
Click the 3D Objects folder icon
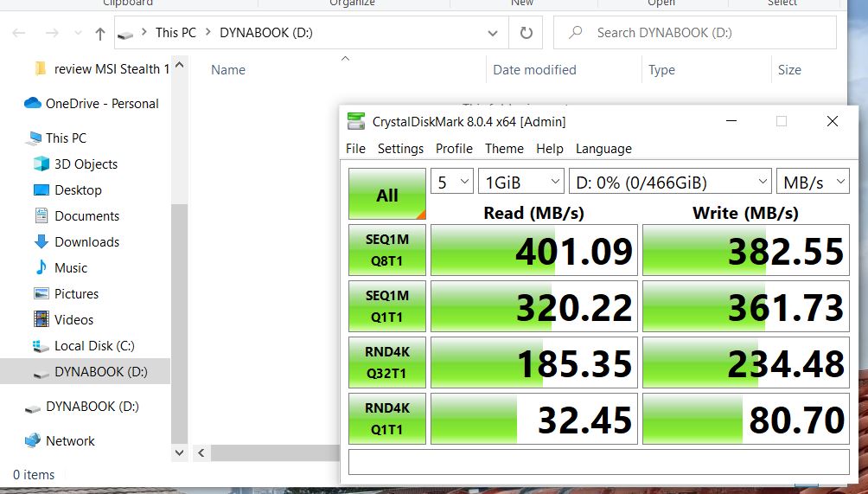pos(41,164)
